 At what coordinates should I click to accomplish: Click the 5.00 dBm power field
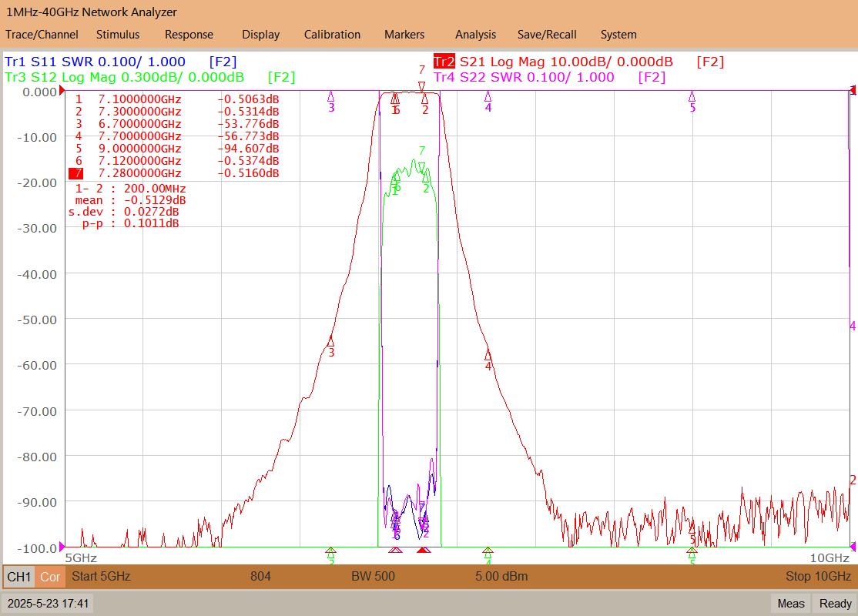tap(501, 576)
